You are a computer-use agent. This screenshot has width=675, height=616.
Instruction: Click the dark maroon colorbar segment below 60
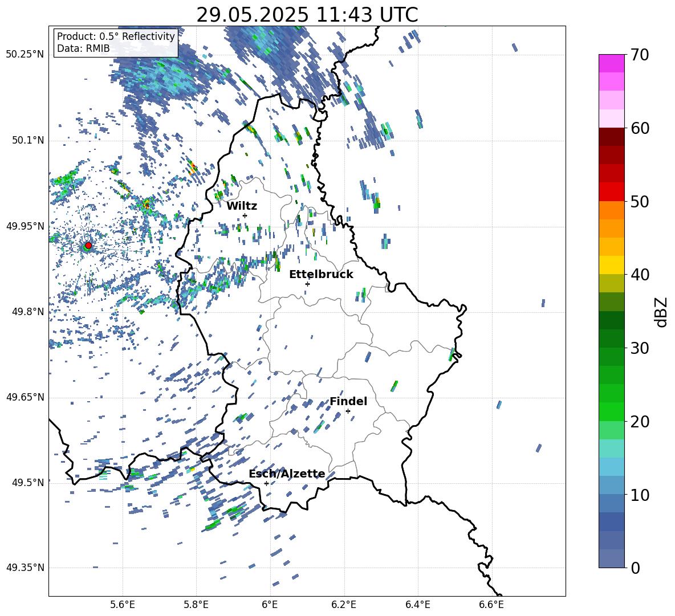[611, 137]
